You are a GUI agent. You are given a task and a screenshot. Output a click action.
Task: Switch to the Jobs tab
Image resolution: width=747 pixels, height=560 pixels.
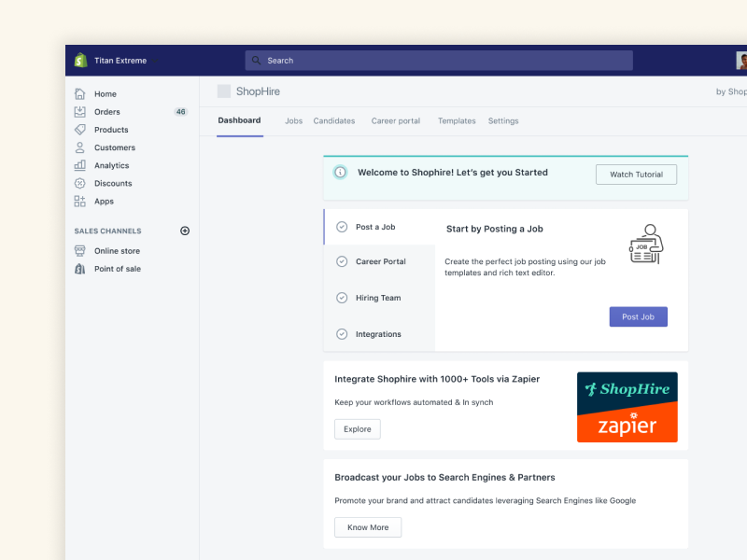293,121
